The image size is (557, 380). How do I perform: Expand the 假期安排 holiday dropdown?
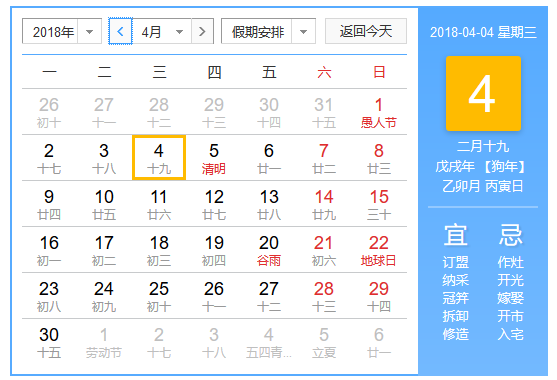[268, 32]
